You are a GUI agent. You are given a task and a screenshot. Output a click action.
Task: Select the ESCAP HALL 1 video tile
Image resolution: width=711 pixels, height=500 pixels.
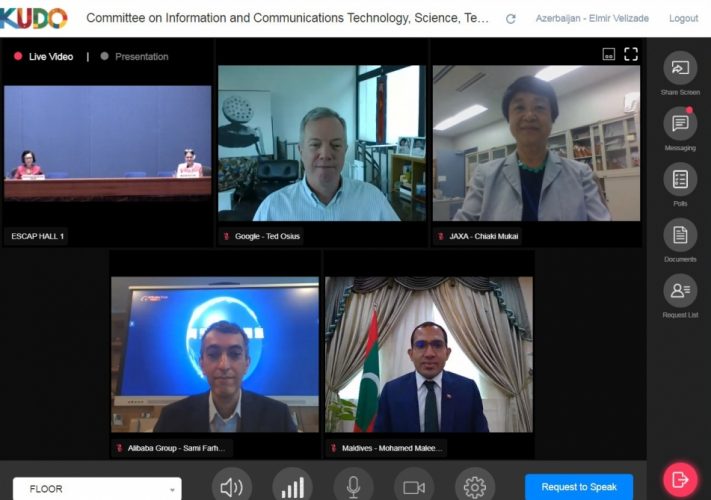pyautogui.click(x=107, y=143)
